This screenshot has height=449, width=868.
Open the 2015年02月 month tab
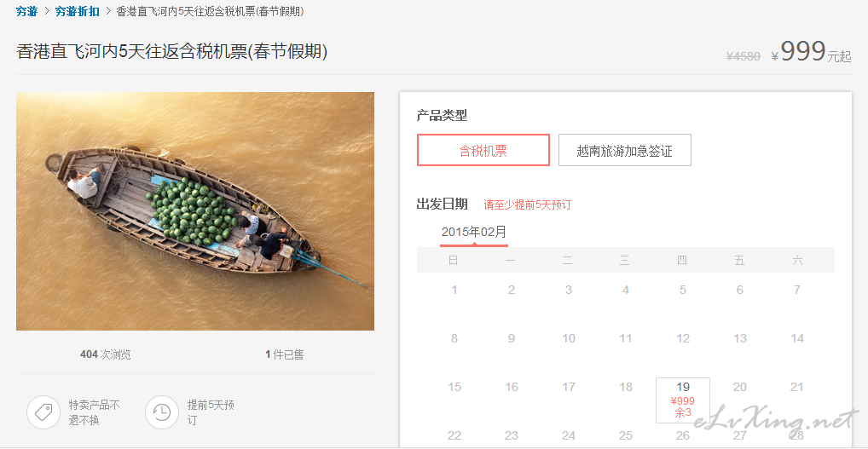(474, 233)
